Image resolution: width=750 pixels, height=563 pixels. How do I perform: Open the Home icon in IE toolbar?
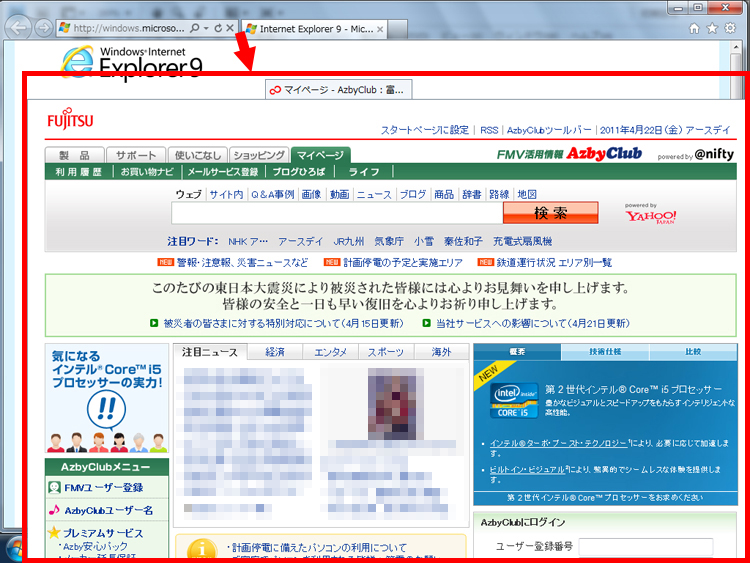click(x=694, y=29)
